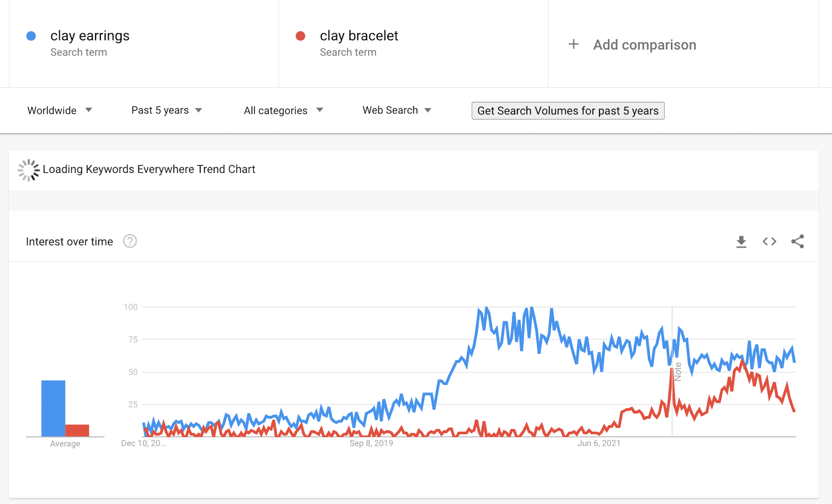832x504 pixels.
Task: Click the blue Average bar
Action: [53, 408]
